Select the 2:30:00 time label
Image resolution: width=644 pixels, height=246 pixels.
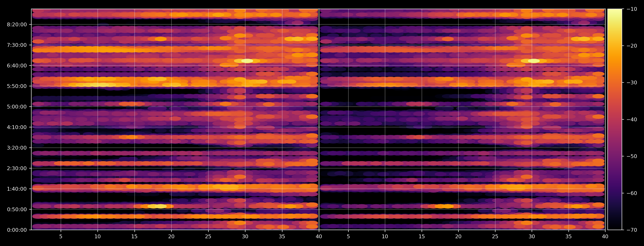[x=17, y=168]
